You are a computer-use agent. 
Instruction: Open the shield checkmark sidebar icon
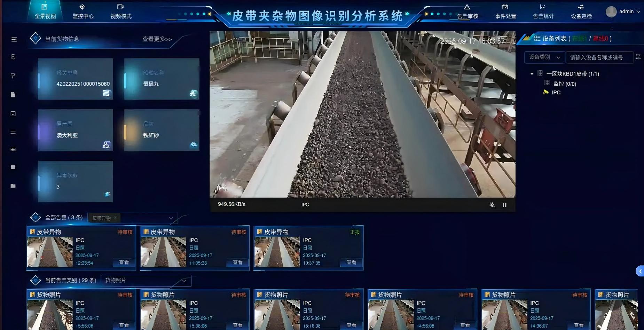(x=13, y=57)
